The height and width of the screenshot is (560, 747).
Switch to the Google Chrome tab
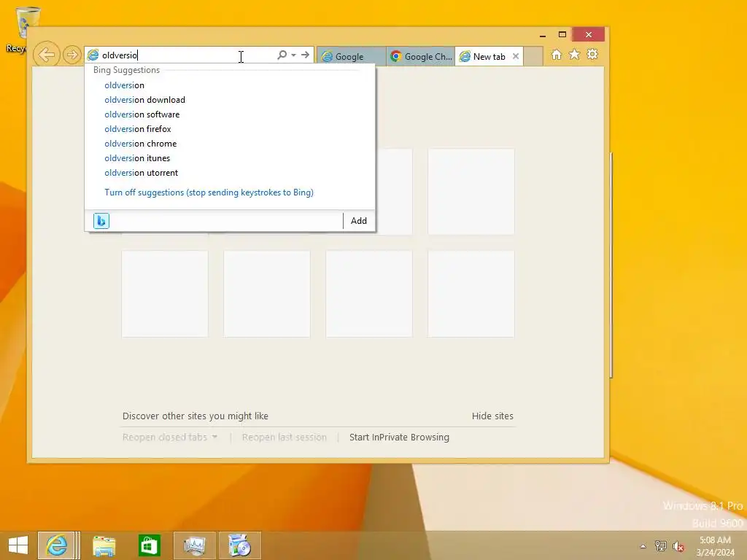pos(421,56)
